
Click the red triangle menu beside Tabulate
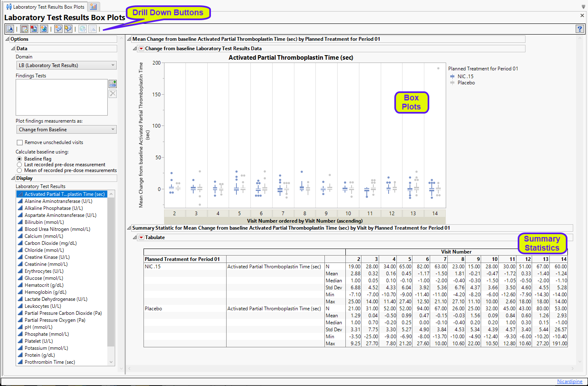[x=141, y=237]
